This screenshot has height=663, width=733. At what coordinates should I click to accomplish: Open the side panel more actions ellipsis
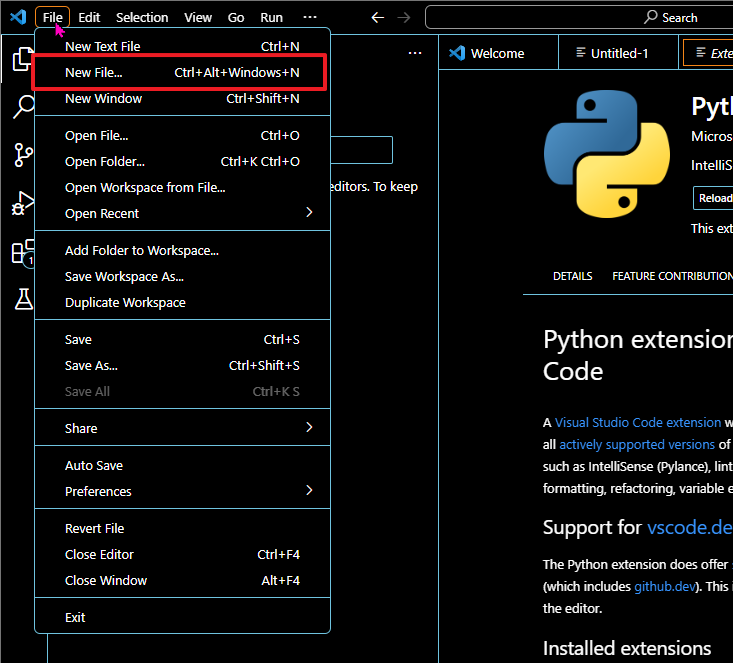[415, 53]
